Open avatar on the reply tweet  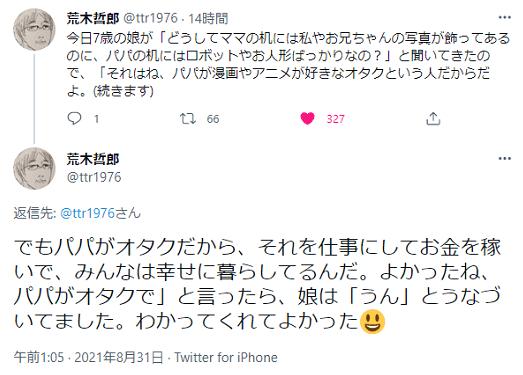34,168
